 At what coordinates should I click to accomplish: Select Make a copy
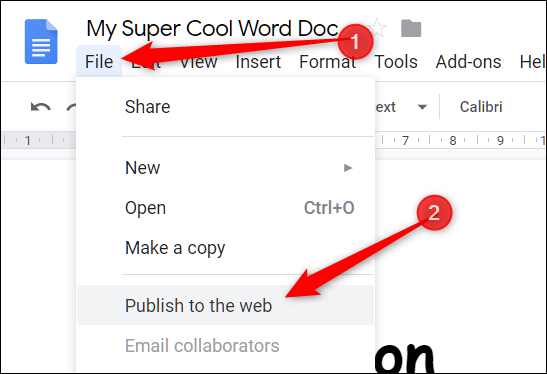225,248
